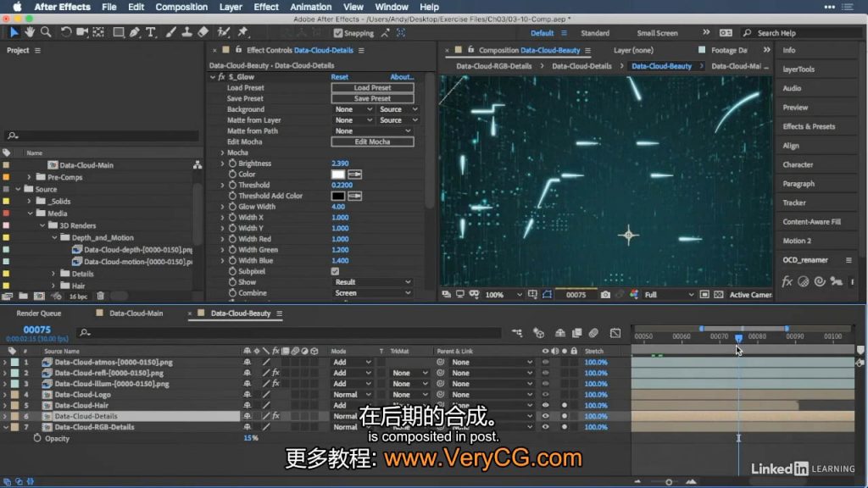Open the viewer resolution Full dropdown
Screen dimensions: 868x488
click(x=669, y=295)
